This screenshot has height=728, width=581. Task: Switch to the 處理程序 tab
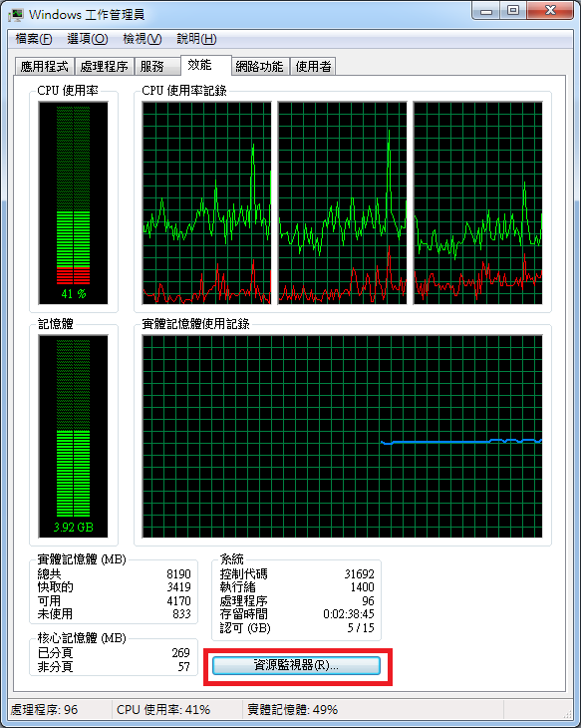105,67
